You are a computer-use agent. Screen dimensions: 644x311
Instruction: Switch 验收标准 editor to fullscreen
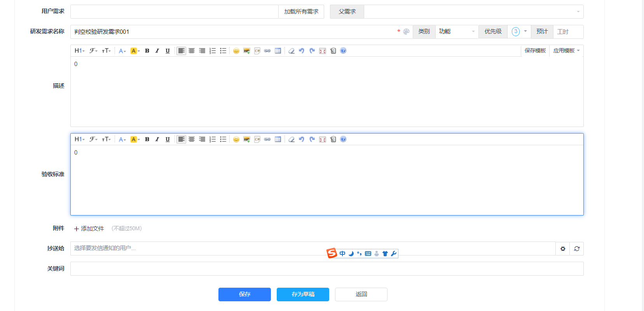(x=323, y=139)
